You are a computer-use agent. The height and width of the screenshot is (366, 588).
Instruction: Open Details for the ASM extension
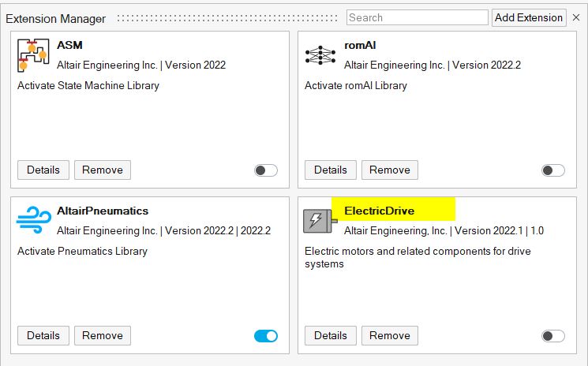43,170
